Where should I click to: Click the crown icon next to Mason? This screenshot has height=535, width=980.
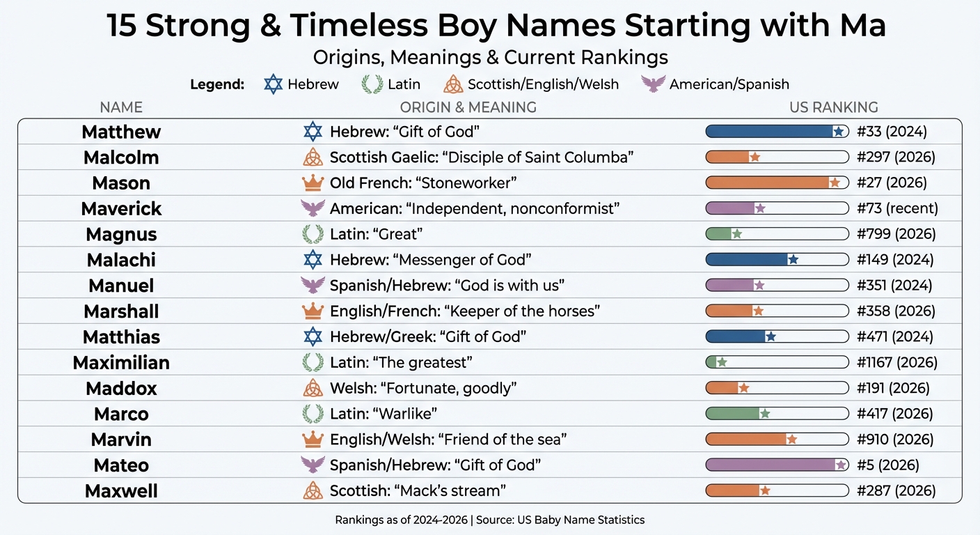(x=313, y=182)
